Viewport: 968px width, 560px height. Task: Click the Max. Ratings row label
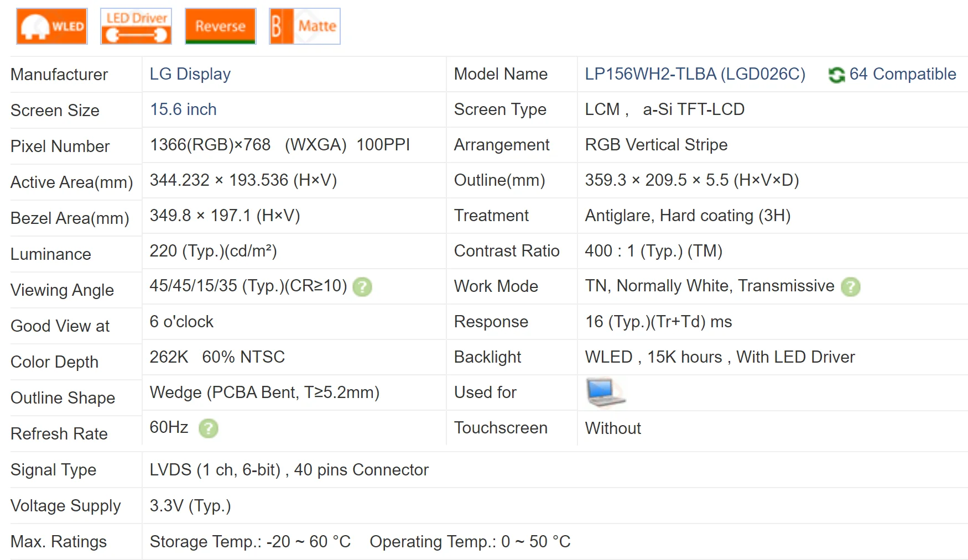click(58, 541)
